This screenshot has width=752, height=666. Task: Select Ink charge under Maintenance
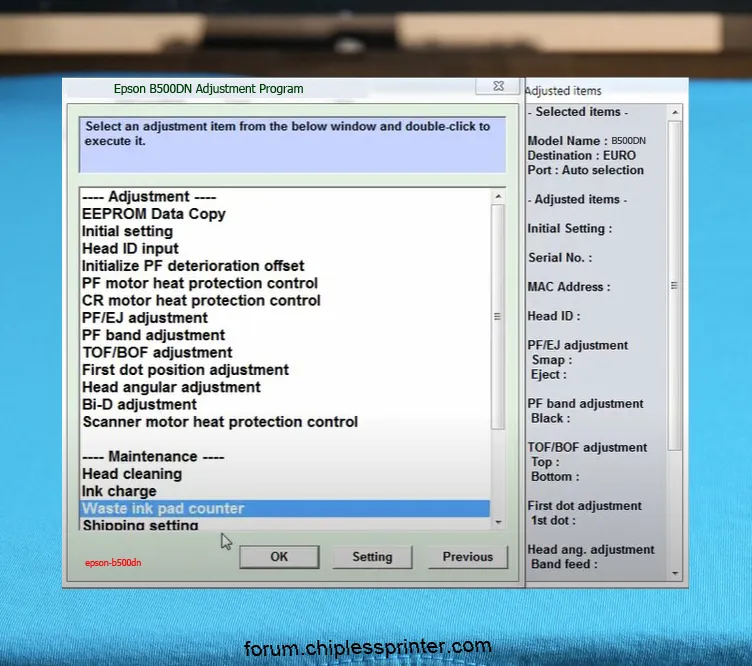285,491
